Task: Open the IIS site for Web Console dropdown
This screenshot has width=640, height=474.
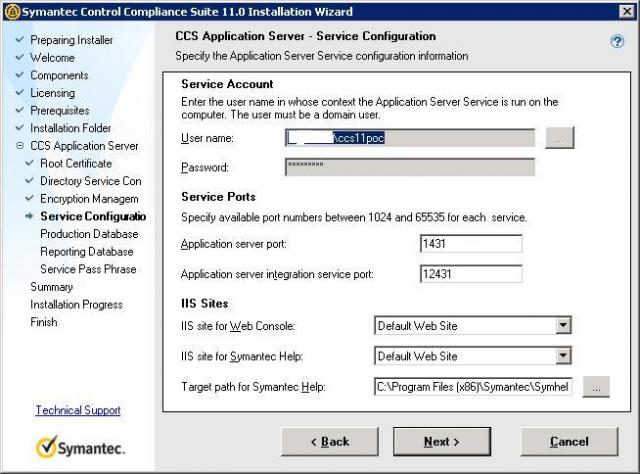Action: tap(563, 325)
